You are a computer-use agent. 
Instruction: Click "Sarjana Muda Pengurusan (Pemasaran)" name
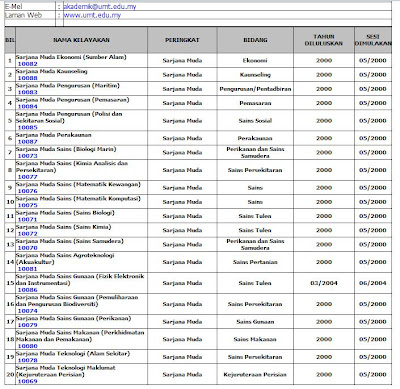pos(73,100)
